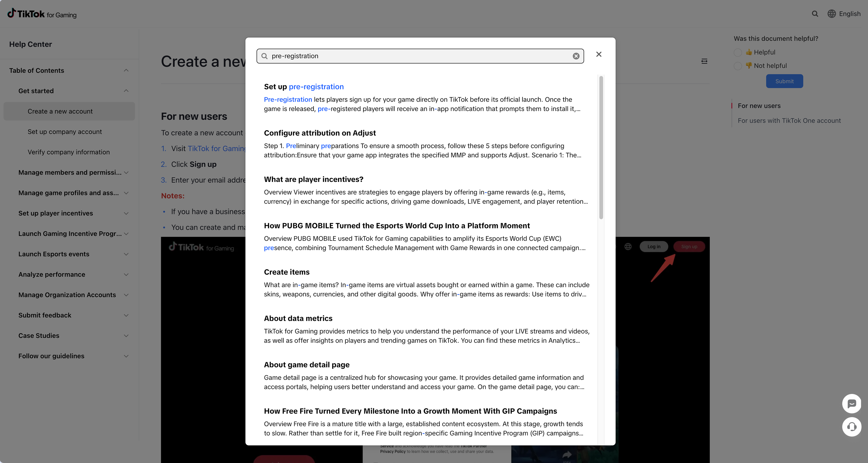Screen dimensions: 868x463
Task: Expand Set up player incentives
Action: click(x=126, y=213)
